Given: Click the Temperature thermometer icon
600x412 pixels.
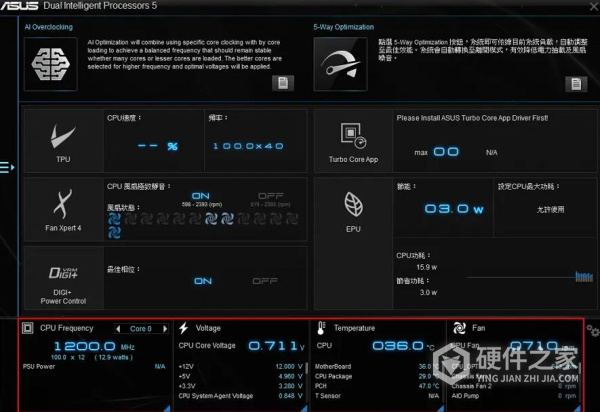Looking at the screenshot, I should (321, 328).
